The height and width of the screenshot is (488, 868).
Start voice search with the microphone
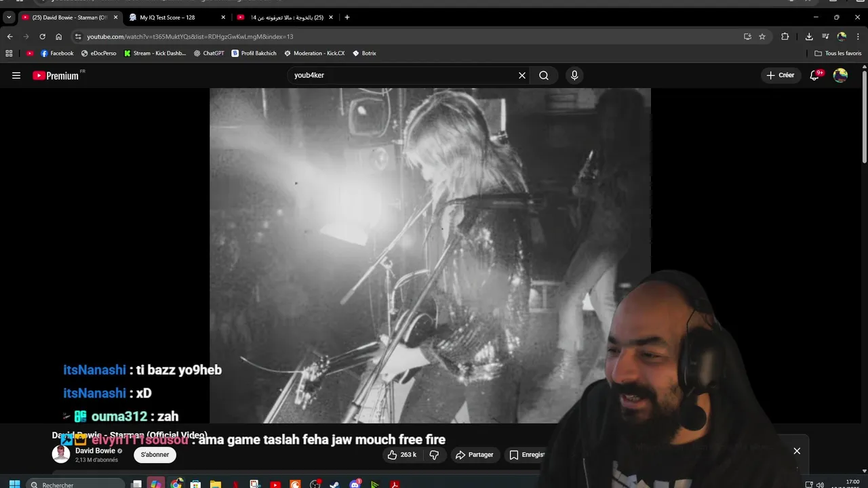pyautogui.click(x=574, y=75)
